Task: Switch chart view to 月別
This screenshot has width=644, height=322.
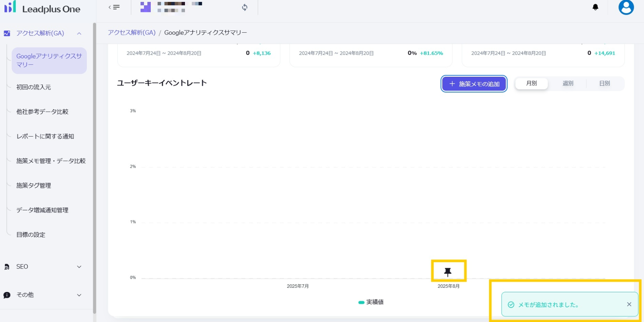Action: (531, 84)
